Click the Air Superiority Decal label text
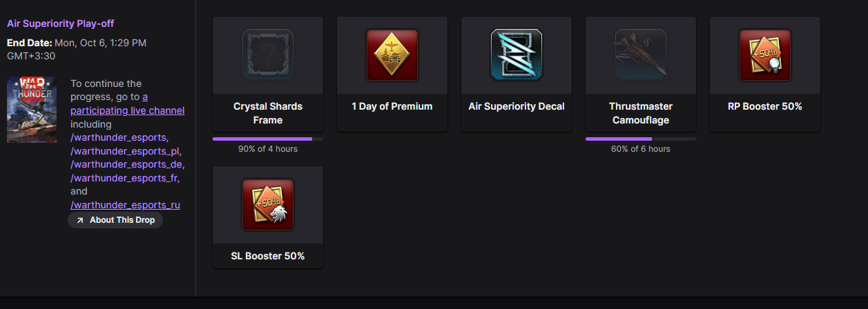 point(517,106)
